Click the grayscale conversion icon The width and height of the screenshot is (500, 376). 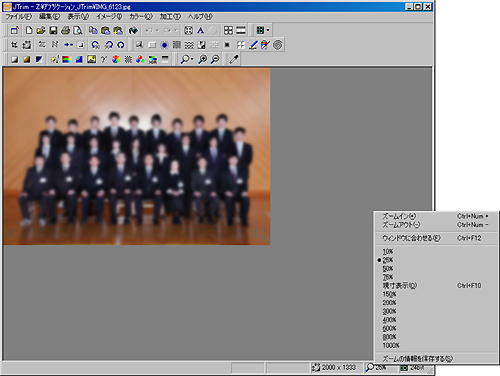[14, 59]
